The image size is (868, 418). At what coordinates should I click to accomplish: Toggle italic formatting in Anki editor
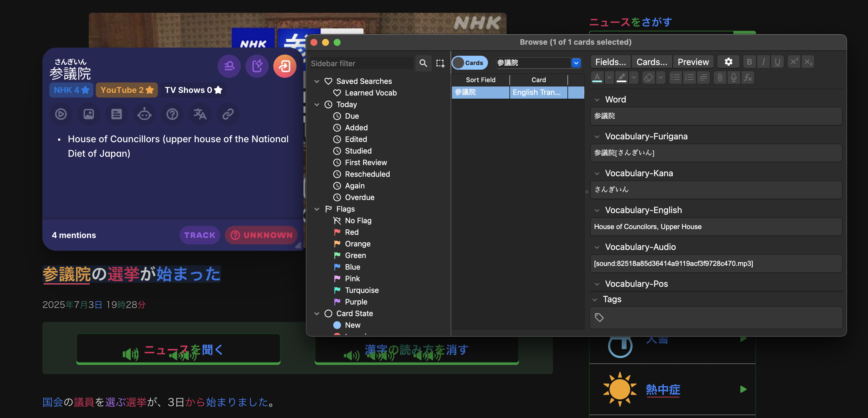point(763,62)
